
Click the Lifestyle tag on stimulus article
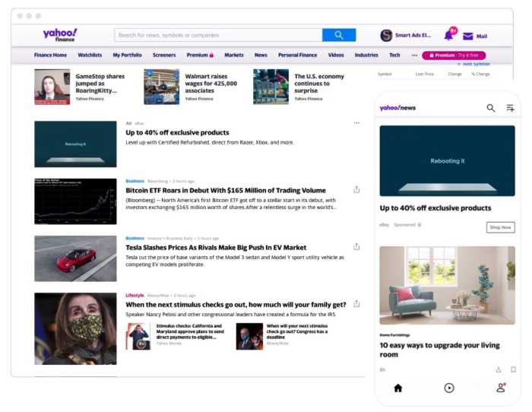(135, 295)
